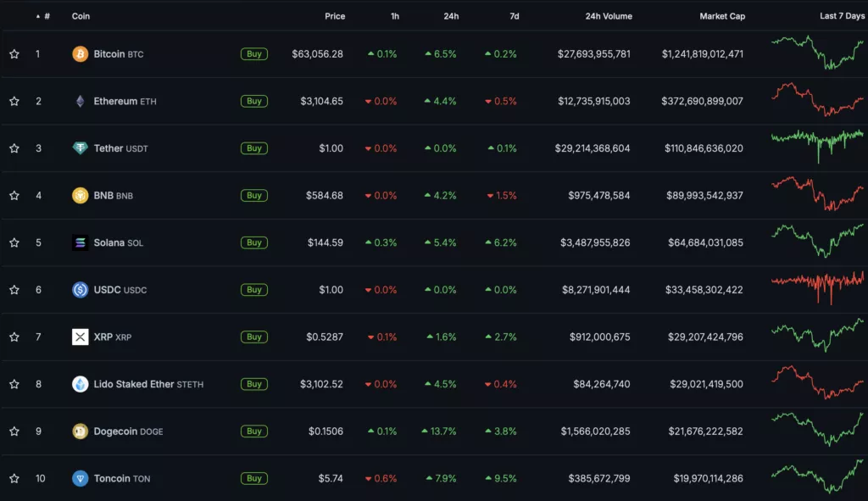Screen dimensions: 868x501
Task: Open the Dogecoin DOGE coin page
Action: tap(129, 431)
